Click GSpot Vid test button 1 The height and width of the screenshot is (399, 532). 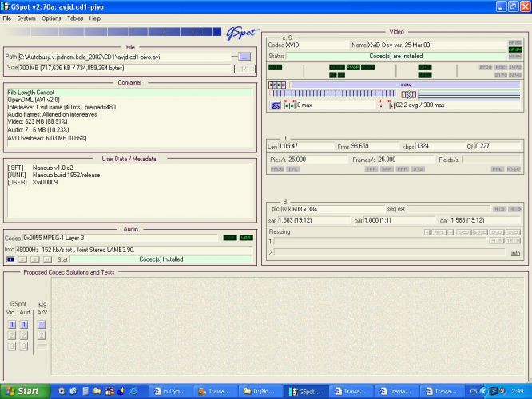pyautogui.click(x=11, y=325)
